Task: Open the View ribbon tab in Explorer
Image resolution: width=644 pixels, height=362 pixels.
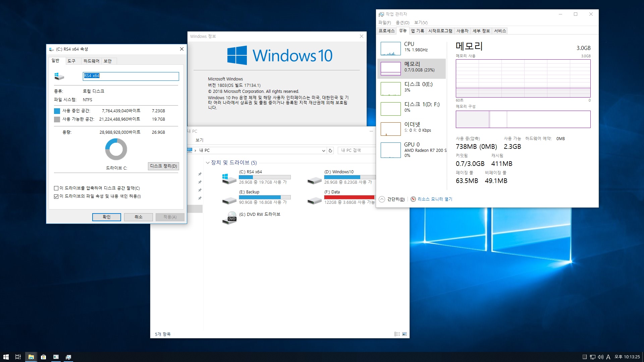Action: (x=200, y=140)
